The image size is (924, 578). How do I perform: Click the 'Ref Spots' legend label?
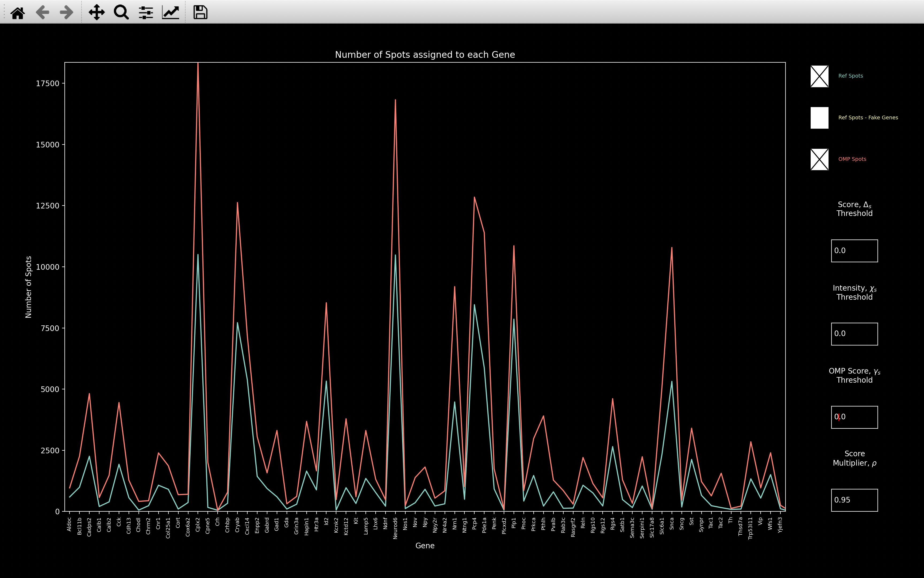850,76
